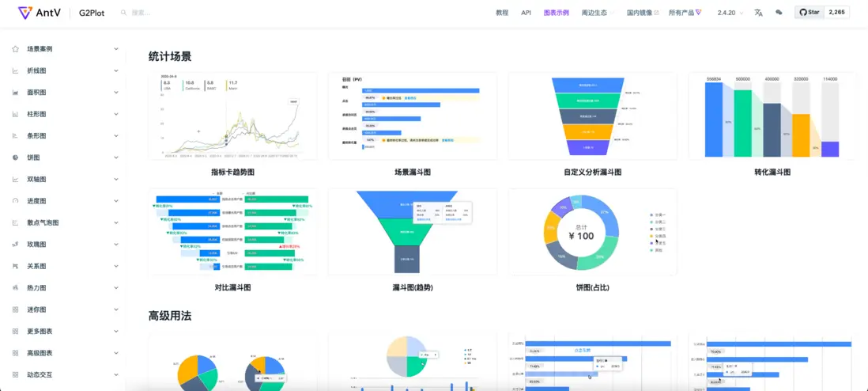
Task: Expand the 面积图 sidebar chevron
Action: pos(116,92)
